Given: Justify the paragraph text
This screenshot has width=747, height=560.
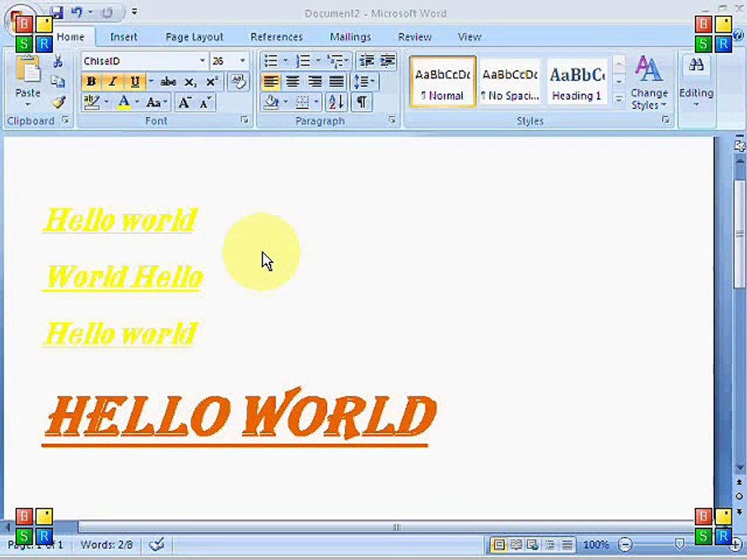Looking at the screenshot, I should tap(336, 82).
